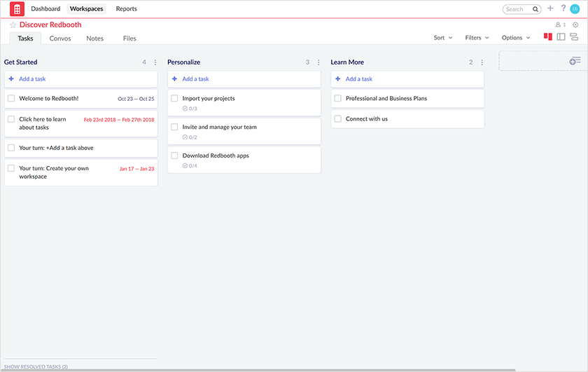Click plus icon in Learn More add task
The width and height of the screenshot is (588, 372).
point(338,79)
